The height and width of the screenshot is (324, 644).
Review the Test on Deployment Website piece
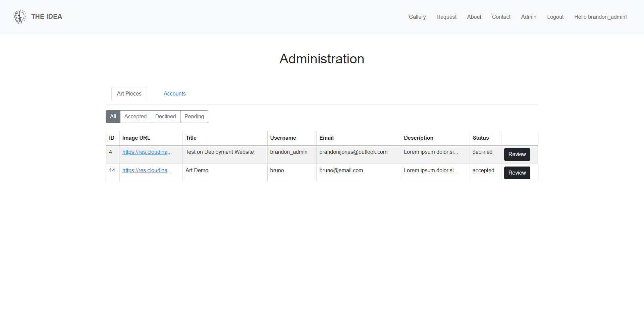(517, 154)
